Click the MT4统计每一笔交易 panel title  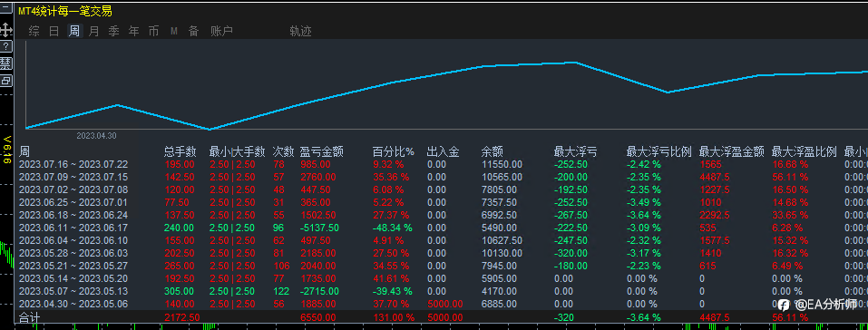pyautogui.click(x=65, y=12)
